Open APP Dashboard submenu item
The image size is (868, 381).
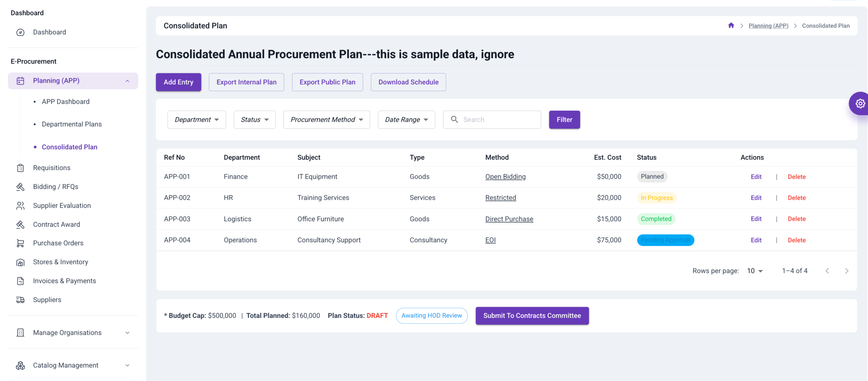(65, 102)
